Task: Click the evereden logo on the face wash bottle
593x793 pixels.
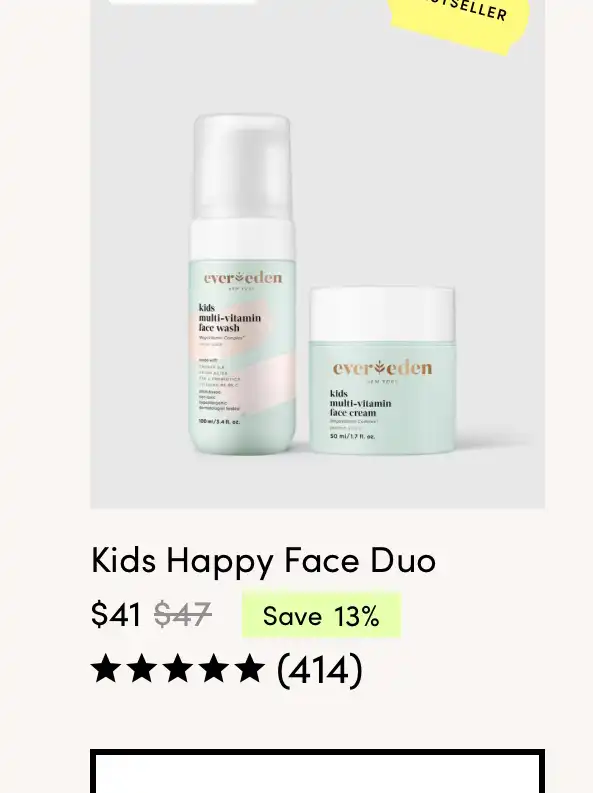Action: (x=243, y=278)
